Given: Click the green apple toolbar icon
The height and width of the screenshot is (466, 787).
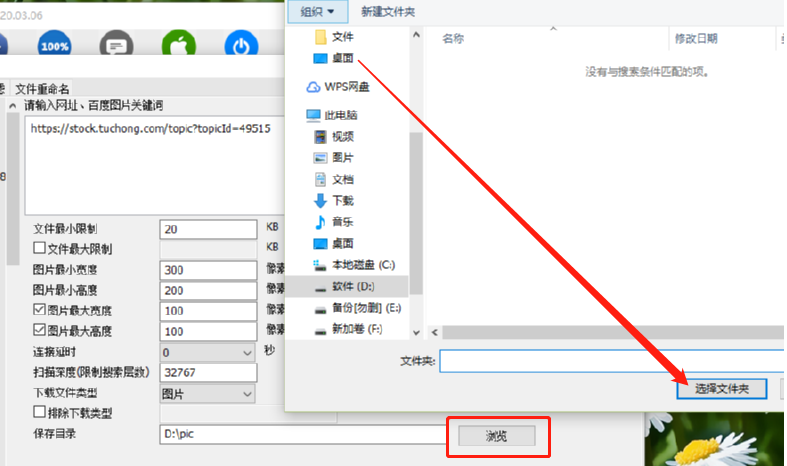Looking at the screenshot, I should click(x=179, y=44).
